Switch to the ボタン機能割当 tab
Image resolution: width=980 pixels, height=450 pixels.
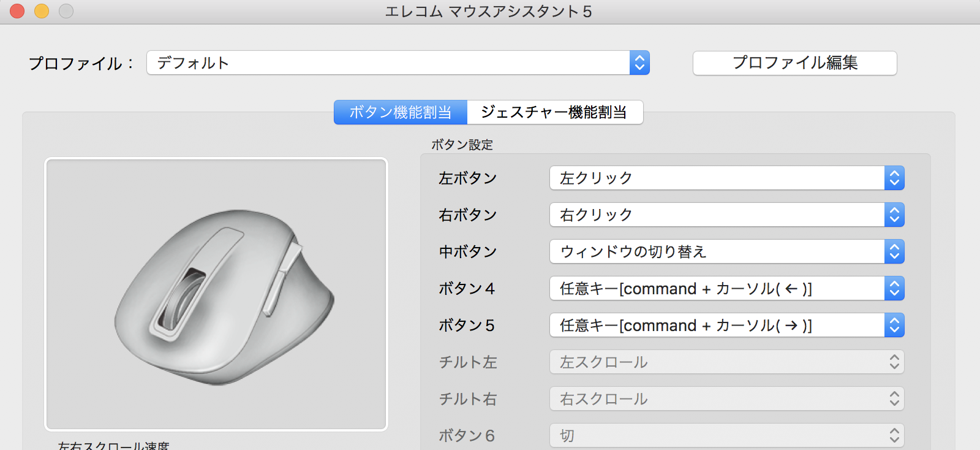401,112
